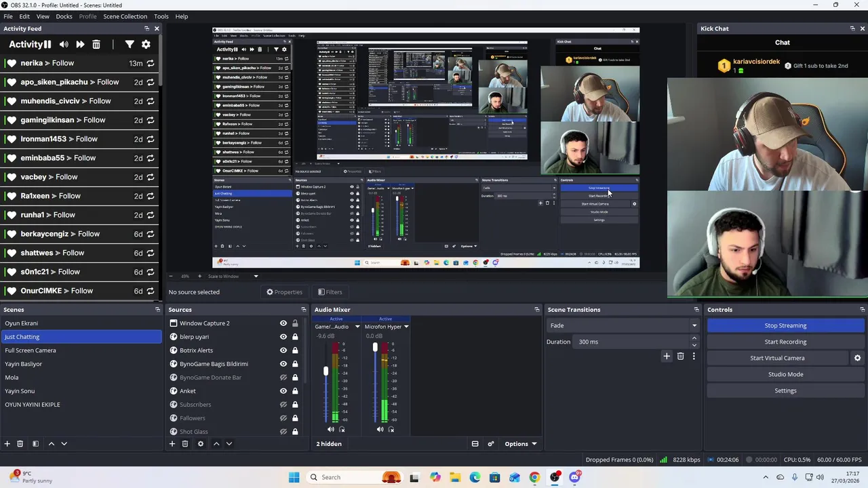Show the Subscribers source
The height and width of the screenshot is (488, 868).
pos(283,405)
